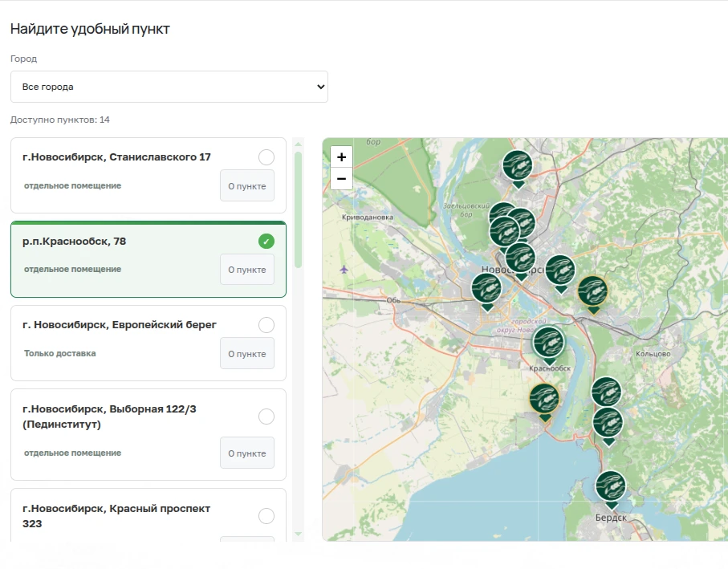Viewport: 728px width, 569px height.
Task: Click the gold-outlined marker below Krasnoobsk
Action: coord(544,401)
